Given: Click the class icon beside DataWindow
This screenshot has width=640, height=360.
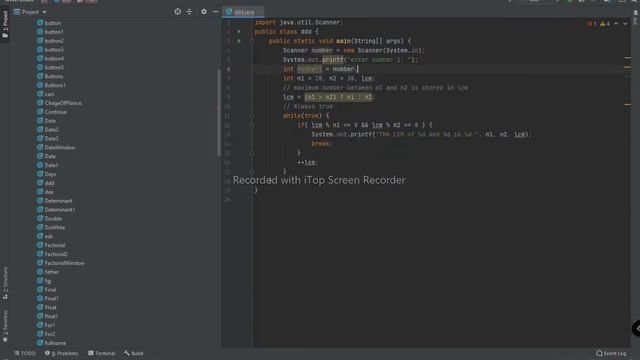Looking at the screenshot, I should (40, 147).
